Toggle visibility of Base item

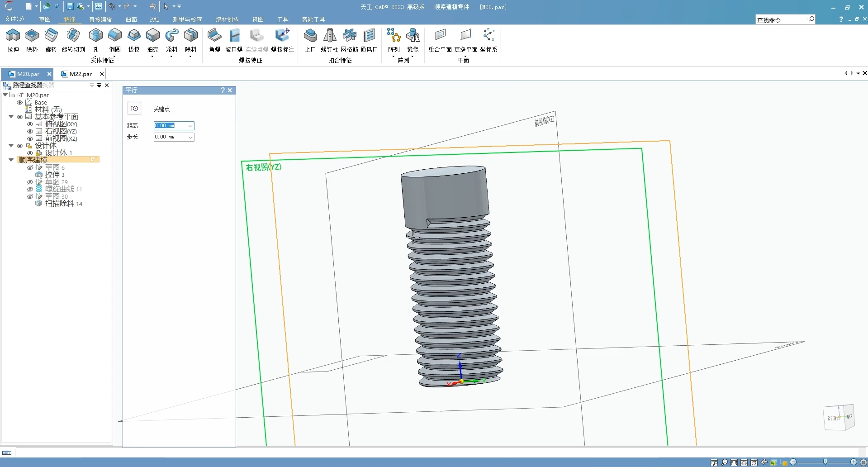19,102
